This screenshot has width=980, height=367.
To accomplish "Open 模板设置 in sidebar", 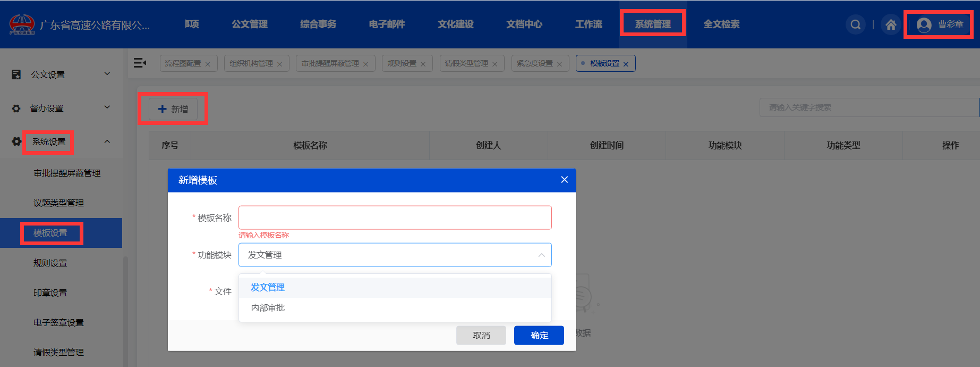I will click(x=61, y=233).
